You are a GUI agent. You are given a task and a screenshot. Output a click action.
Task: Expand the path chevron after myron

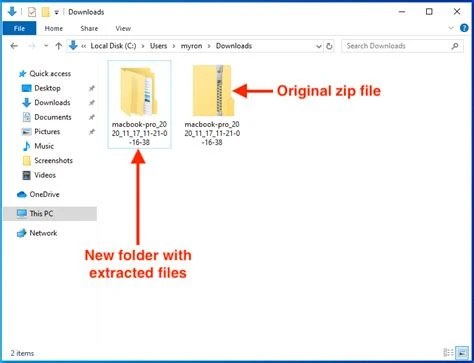click(x=209, y=46)
